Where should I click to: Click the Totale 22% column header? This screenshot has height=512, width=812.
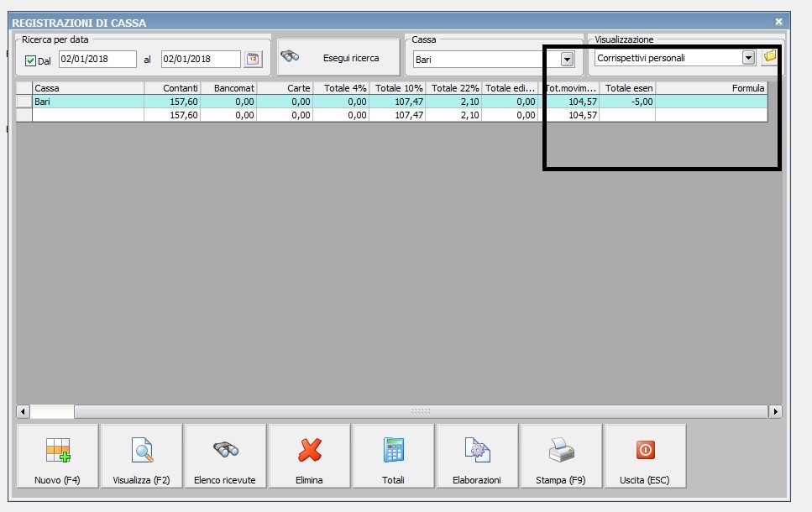coord(453,88)
